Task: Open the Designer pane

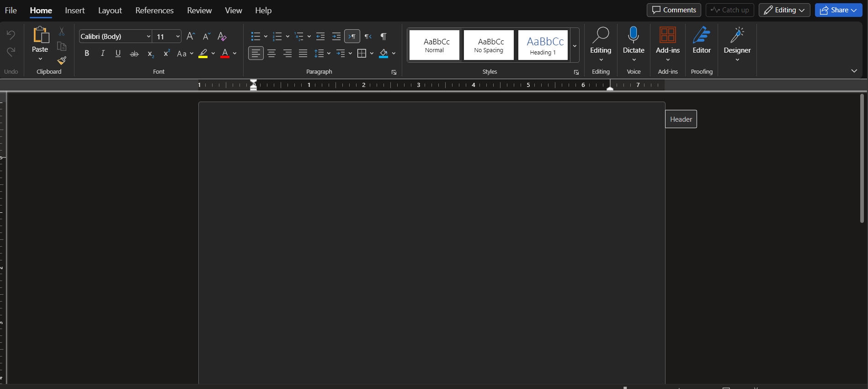Action: pyautogui.click(x=737, y=40)
